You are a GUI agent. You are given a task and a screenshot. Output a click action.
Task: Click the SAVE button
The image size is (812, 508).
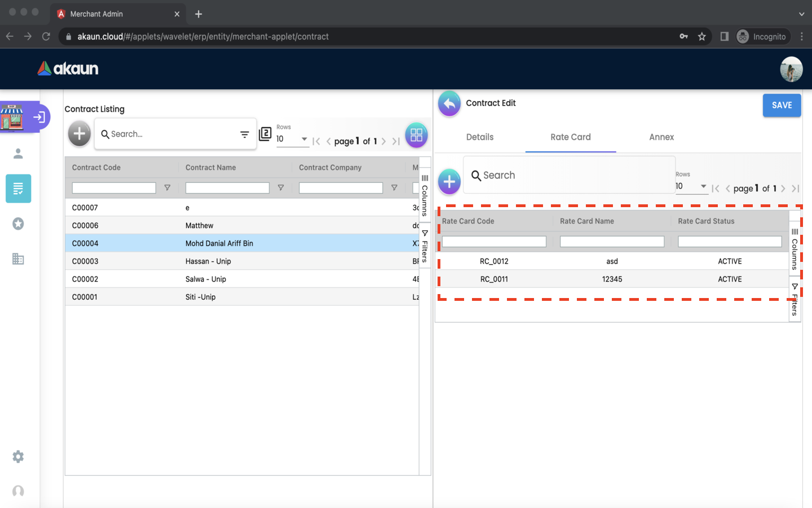(782, 106)
